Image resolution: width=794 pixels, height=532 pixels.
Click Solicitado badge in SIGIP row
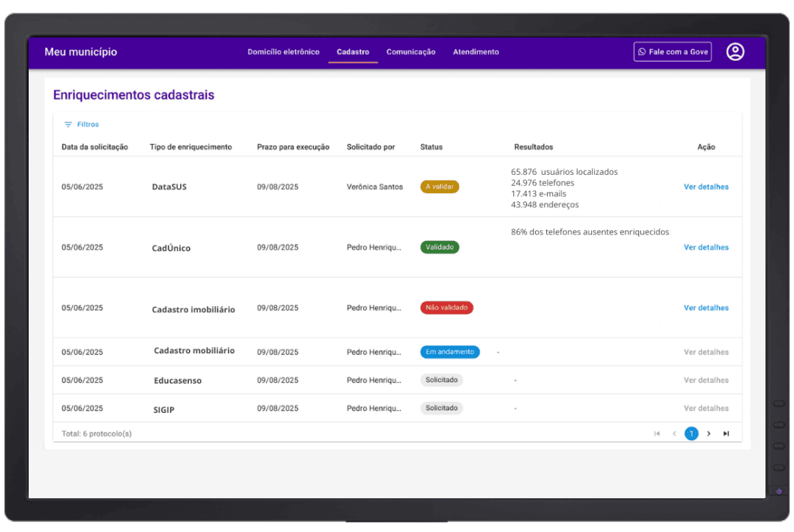442,408
